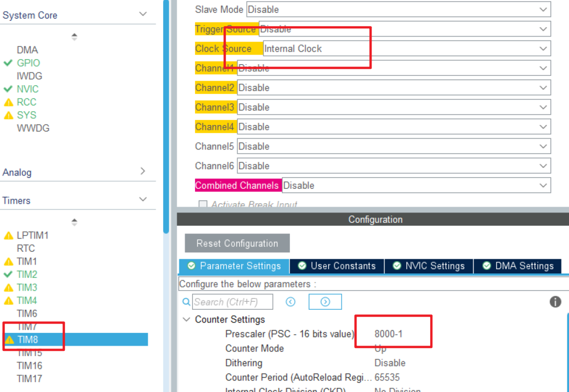Go to the next search result
Screen dimensions: 569x392
click(x=325, y=302)
